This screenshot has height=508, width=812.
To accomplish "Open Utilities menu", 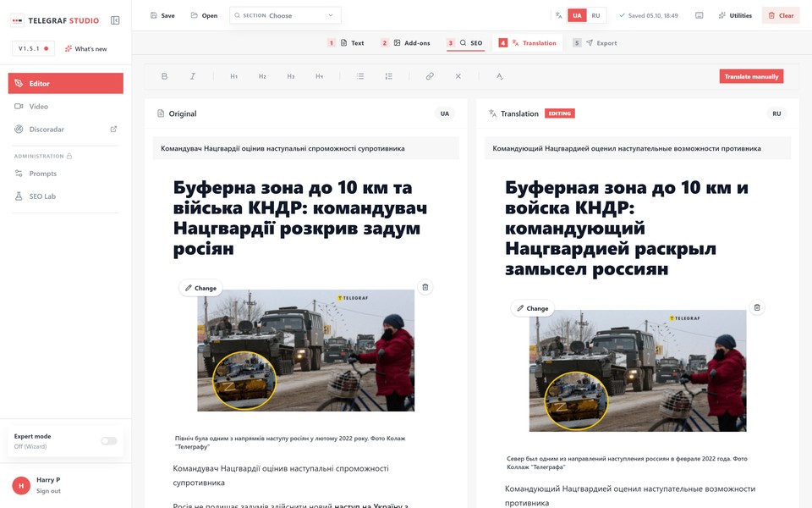I will (735, 15).
